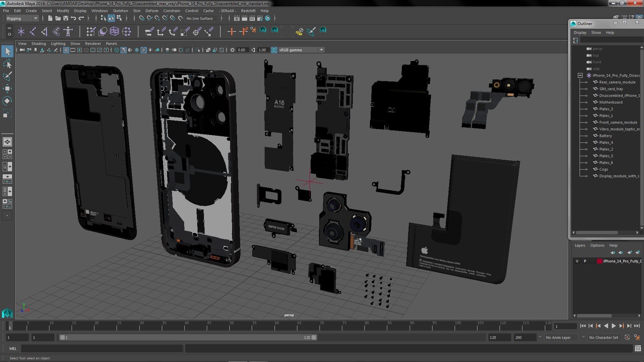644x362 pixels.
Task: Click the MEL command input field
Action: (102, 349)
